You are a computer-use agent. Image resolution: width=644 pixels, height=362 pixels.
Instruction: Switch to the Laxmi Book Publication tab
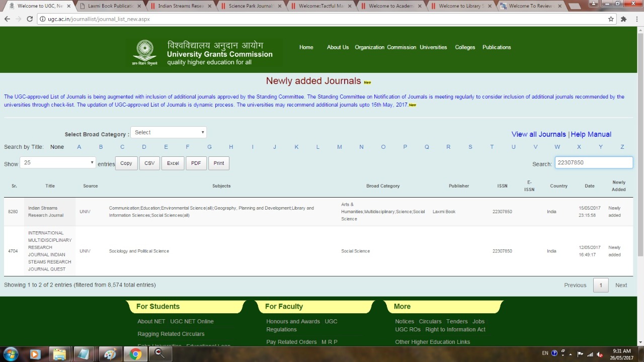110,6
